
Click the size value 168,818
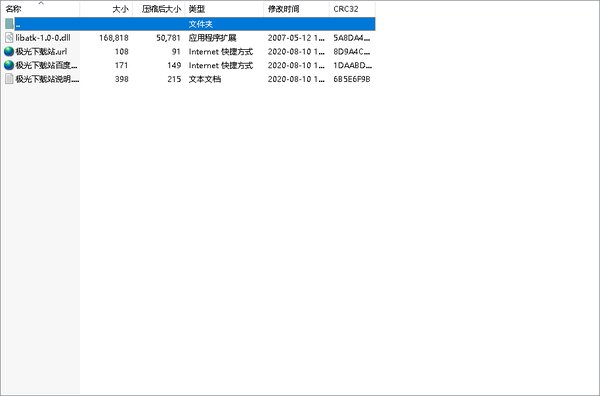pyautogui.click(x=114, y=37)
